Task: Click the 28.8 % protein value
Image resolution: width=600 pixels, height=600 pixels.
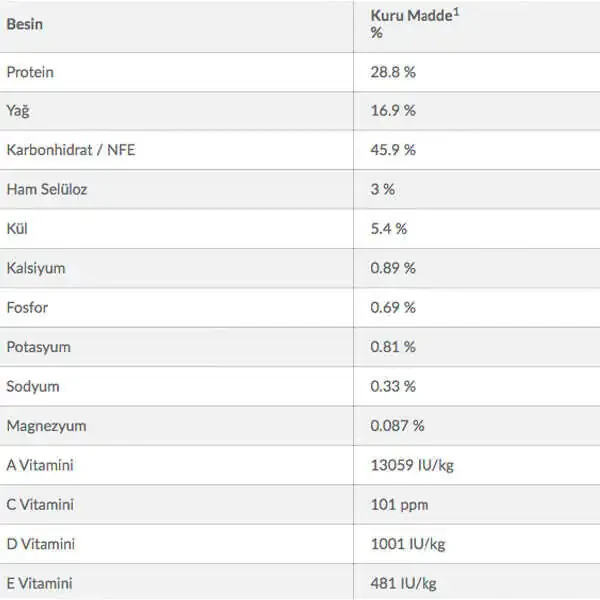Action: coord(392,72)
